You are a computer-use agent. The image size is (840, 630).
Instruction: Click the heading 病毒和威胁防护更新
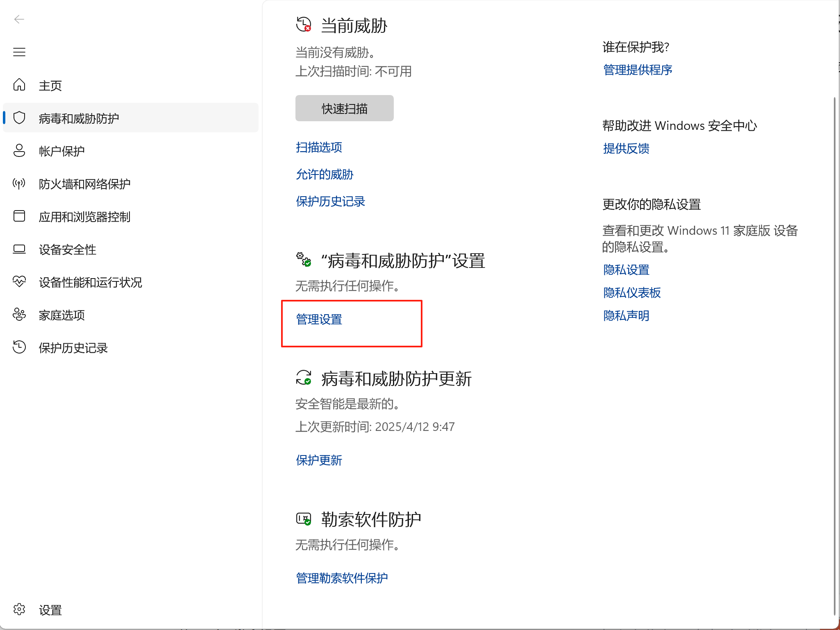(x=397, y=378)
